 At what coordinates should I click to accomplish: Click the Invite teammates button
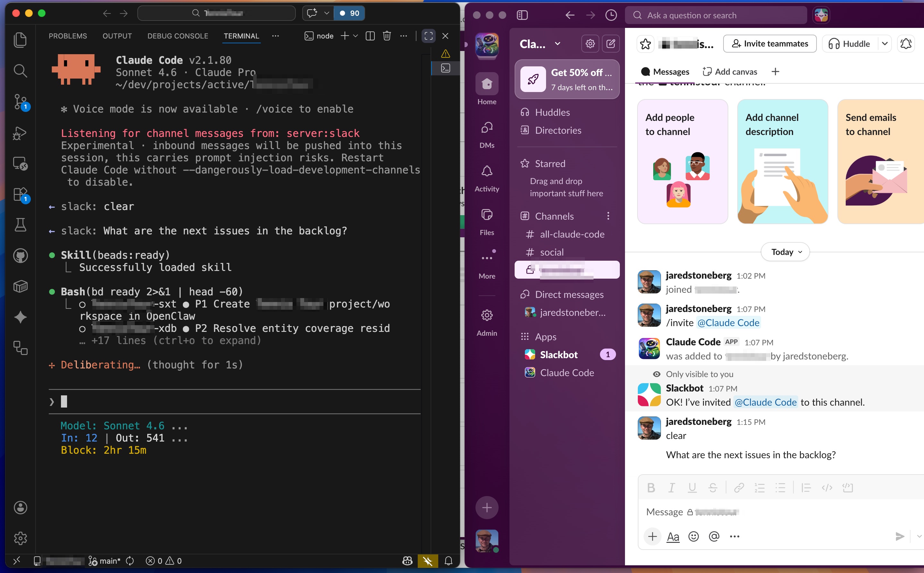770,44
